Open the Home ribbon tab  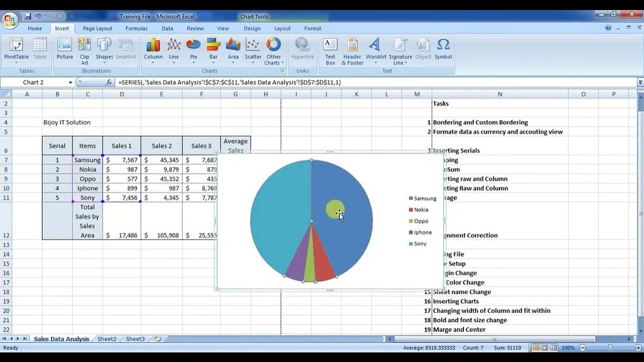pos(35,29)
